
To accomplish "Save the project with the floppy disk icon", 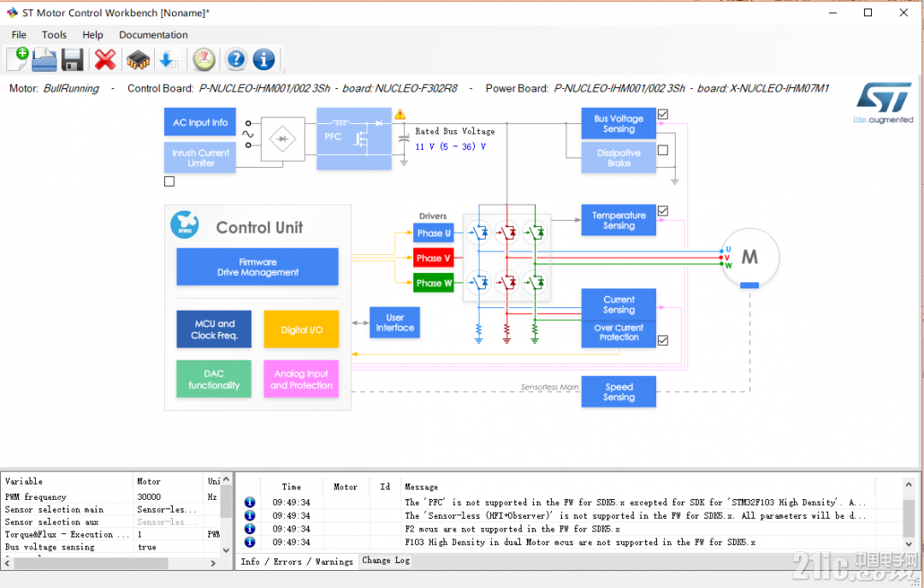I will 73,60.
